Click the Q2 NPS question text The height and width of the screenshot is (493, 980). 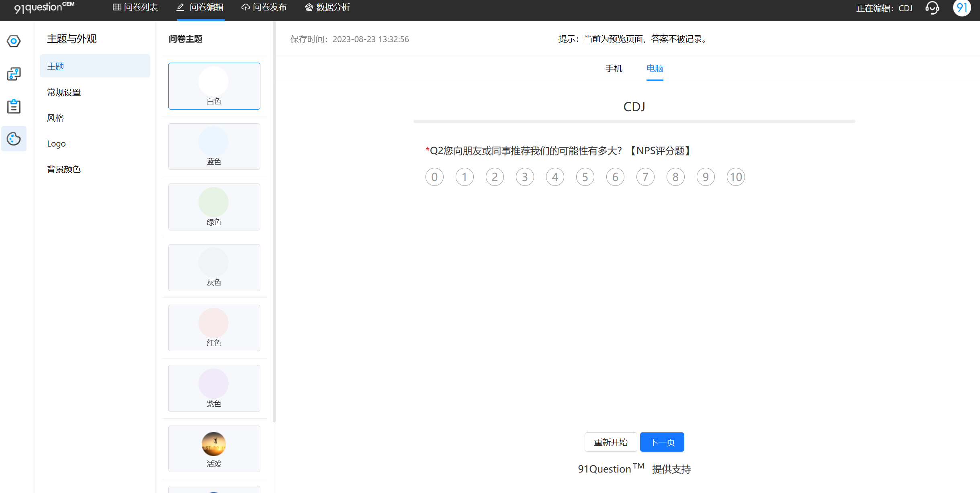pos(559,151)
